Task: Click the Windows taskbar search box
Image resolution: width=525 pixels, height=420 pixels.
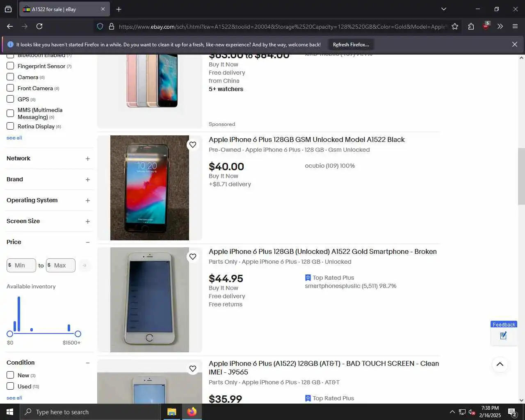Action: (90, 412)
